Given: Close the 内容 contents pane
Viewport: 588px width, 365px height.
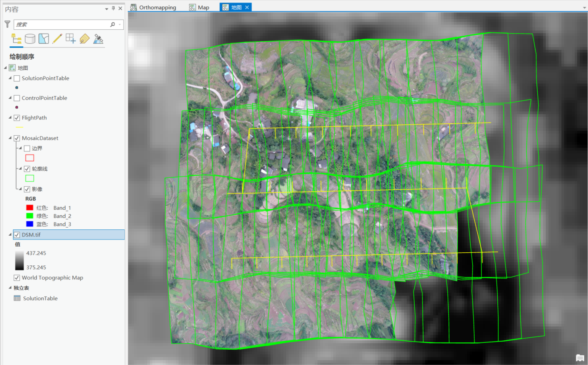Looking at the screenshot, I should tap(120, 9).
